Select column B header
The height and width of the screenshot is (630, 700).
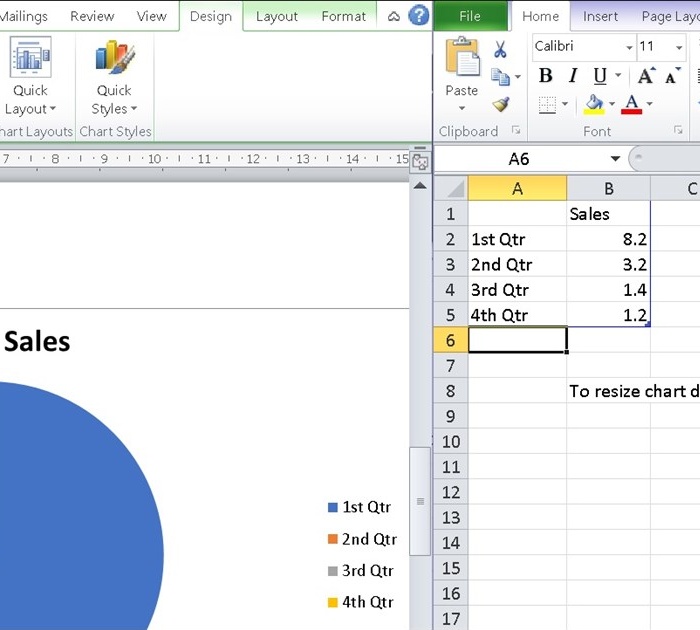(x=608, y=188)
